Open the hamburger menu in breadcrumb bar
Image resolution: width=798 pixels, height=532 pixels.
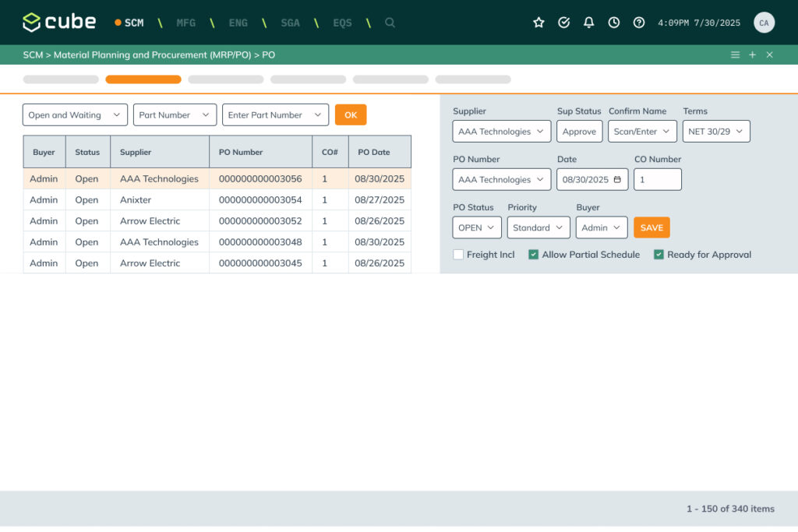tap(735, 55)
